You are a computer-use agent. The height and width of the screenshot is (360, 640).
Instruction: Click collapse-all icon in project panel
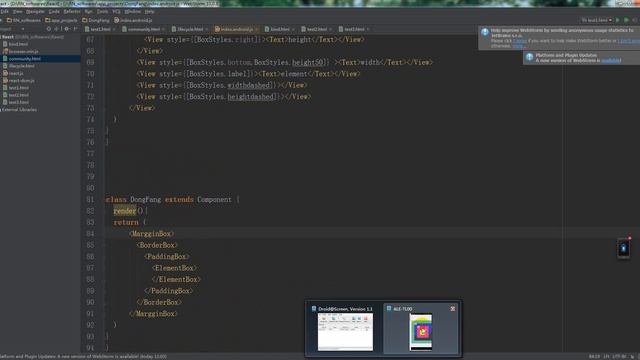[x=57, y=29]
